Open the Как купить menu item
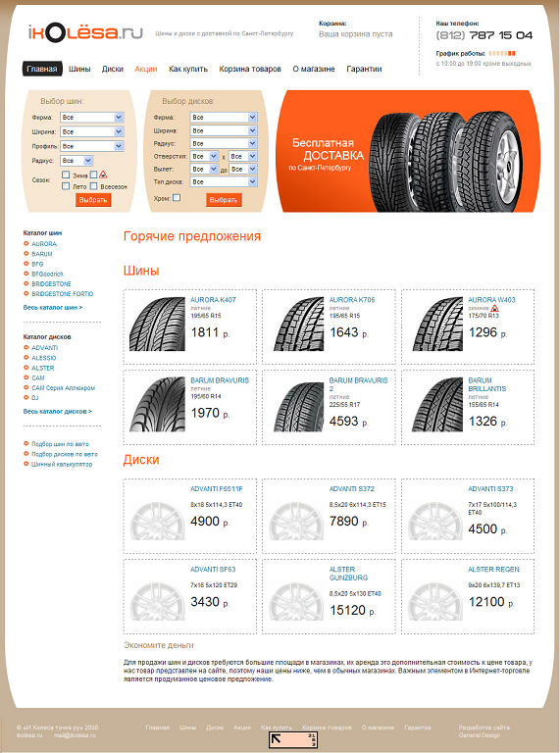This screenshot has width=560, height=753. pyautogui.click(x=187, y=69)
